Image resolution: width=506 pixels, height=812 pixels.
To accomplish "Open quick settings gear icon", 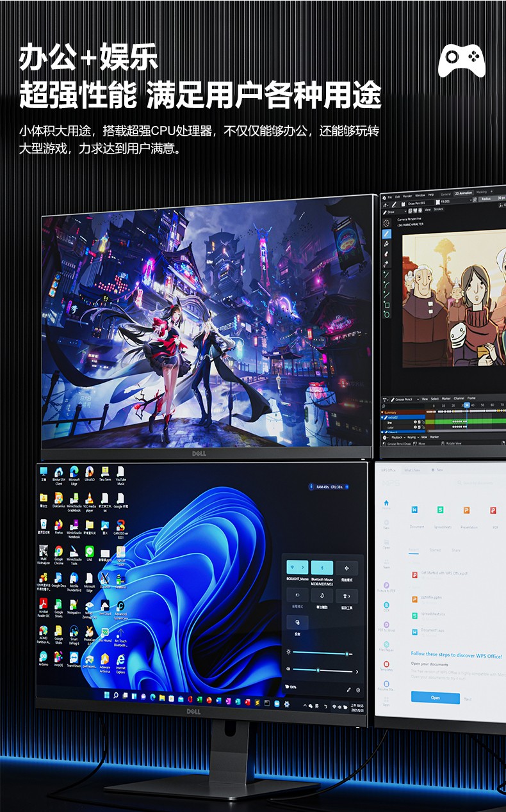I will point(358,690).
